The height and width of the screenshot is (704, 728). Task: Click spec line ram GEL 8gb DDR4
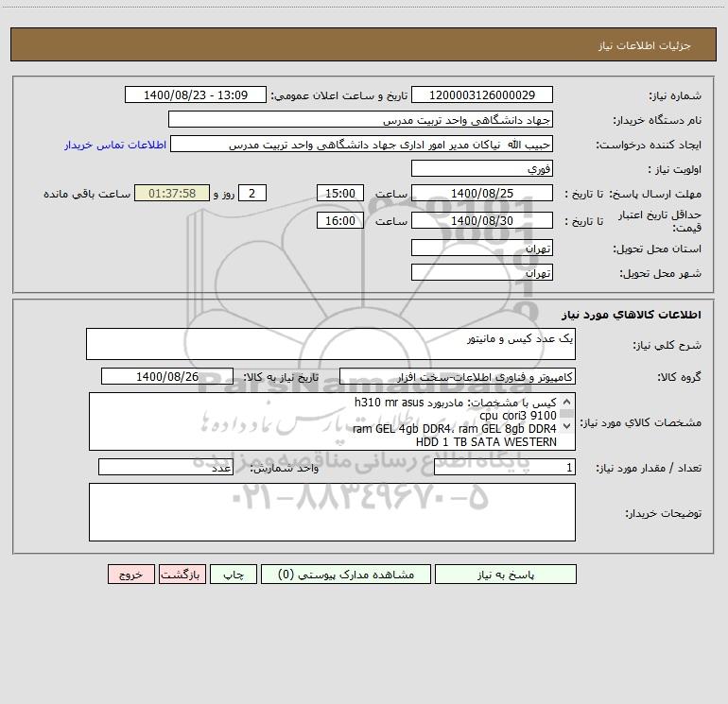[x=507, y=429]
